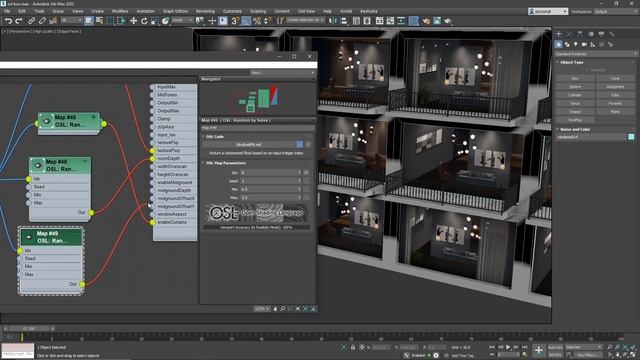Create a Torus primitive
Image resolution: width=640 pixels, height=360 pixels.
tap(575, 103)
